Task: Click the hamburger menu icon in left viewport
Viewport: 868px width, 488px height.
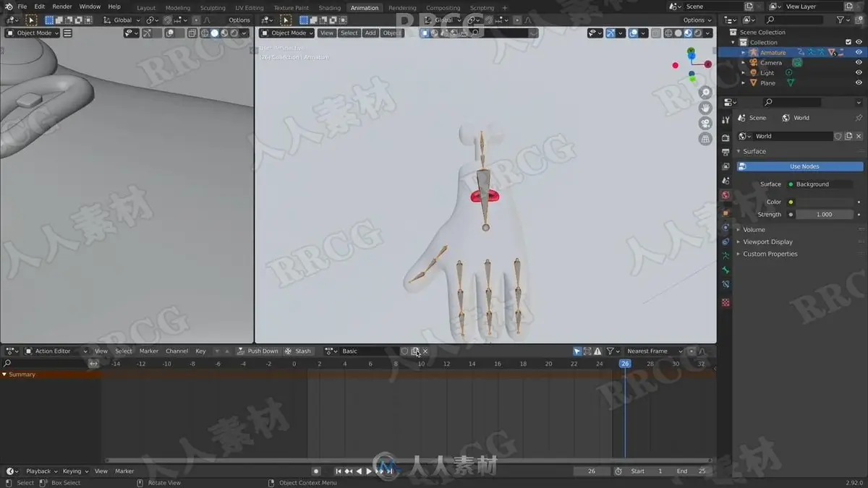Action: click(67, 33)
